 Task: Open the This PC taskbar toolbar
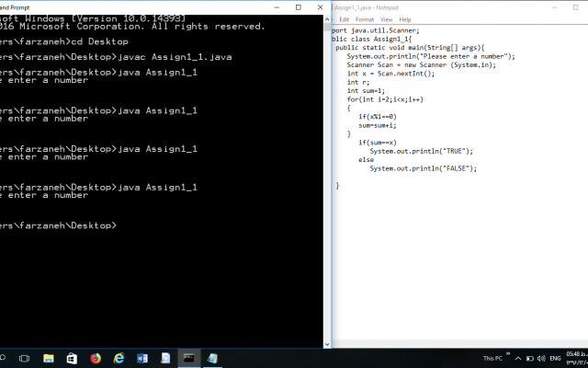[x=492, y=359]
